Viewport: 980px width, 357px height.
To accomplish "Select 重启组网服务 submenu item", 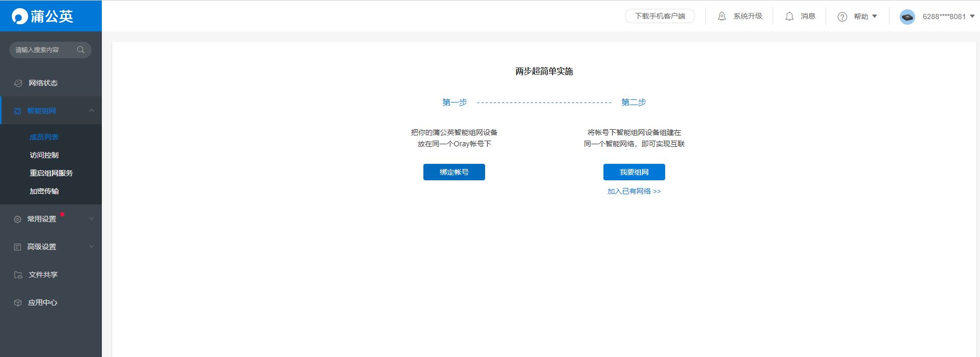I will 51,173.
